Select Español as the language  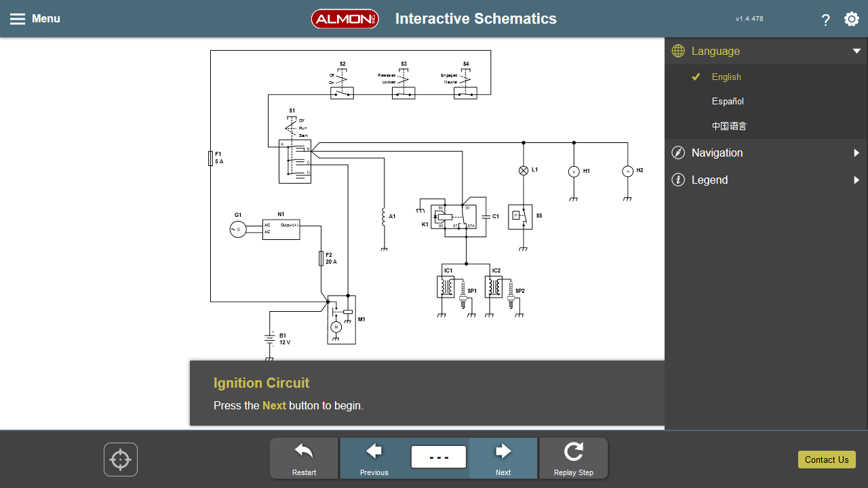(x=727, y=101)
